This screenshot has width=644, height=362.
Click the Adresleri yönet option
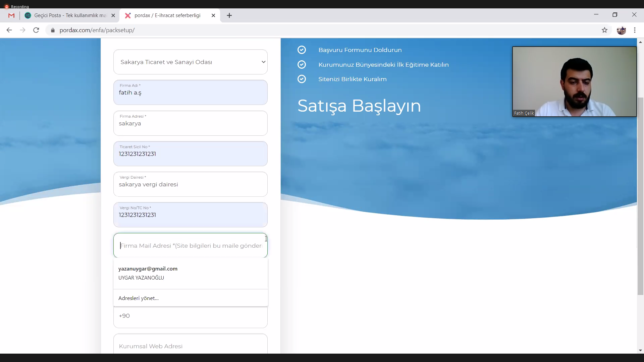point(139,298)
